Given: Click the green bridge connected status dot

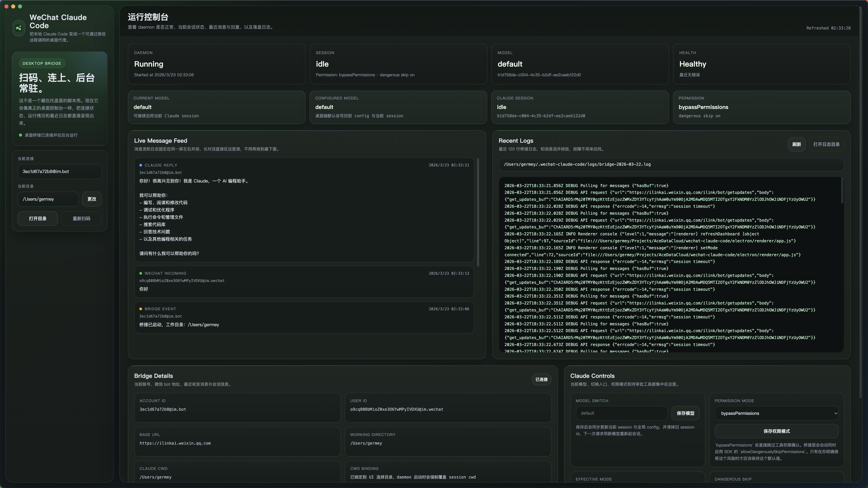Looking at the screenshot, I should pos(21,135).
